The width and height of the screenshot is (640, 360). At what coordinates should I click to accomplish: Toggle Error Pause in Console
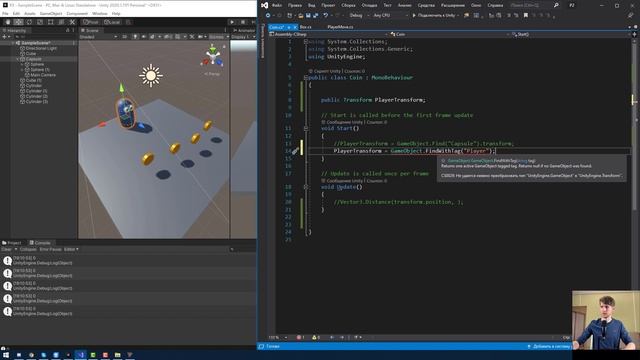50,249
